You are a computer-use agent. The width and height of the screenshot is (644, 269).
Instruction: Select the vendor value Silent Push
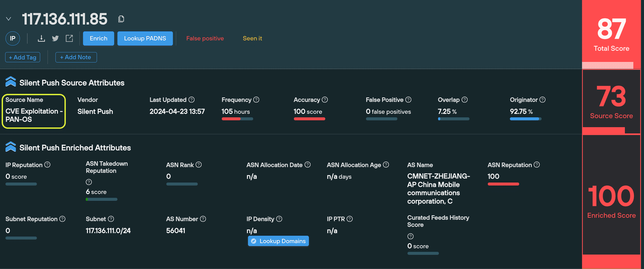95,112
